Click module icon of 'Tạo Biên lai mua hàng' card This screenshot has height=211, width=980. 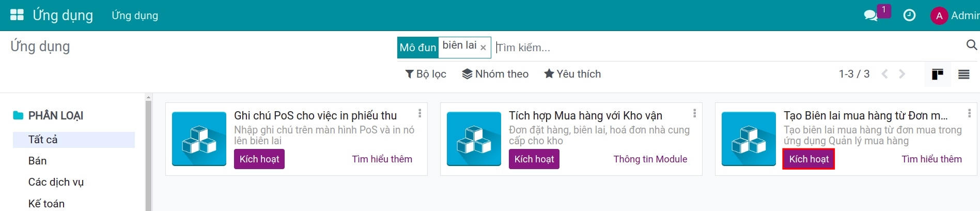tap(749, 139)
